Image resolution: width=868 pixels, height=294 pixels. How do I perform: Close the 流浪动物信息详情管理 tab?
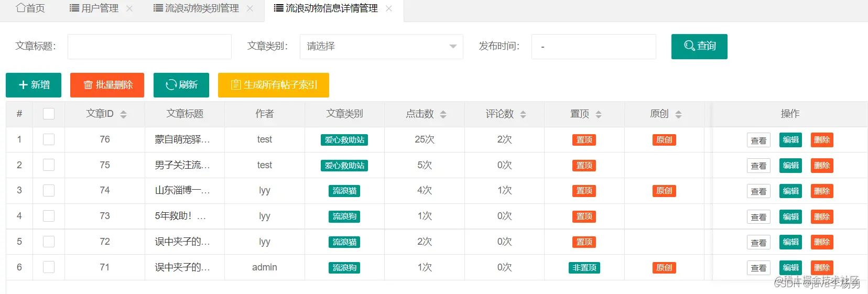tap(389, 8)
